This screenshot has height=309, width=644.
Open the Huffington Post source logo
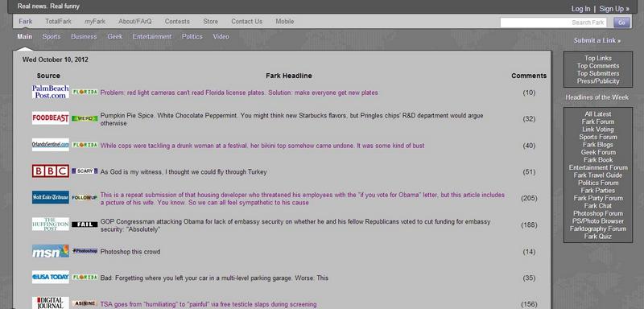51,224
